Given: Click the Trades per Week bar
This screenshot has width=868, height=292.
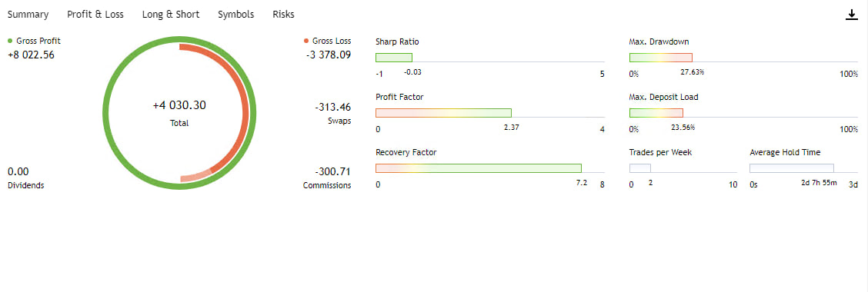Looking at the screenshot, I should 640,168.
